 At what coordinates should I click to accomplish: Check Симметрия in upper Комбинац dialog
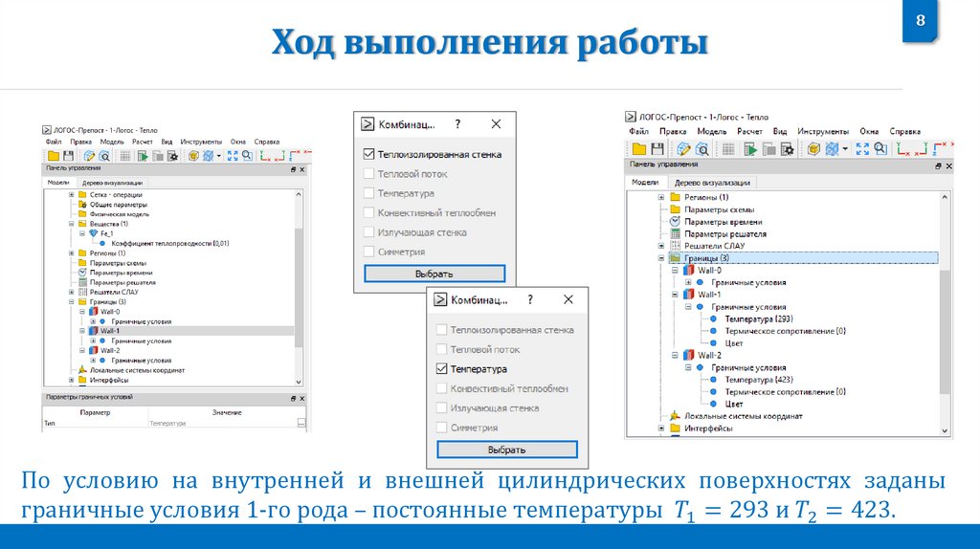tap(368, 252)
